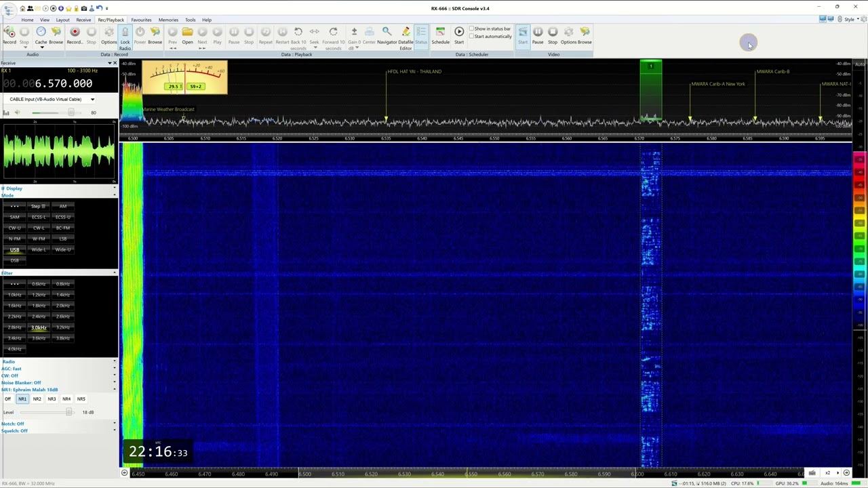The width and height of the screenshot is (868, 488).
Task: Browse audio recordings in the Audio group
Action: coord(56,35)
